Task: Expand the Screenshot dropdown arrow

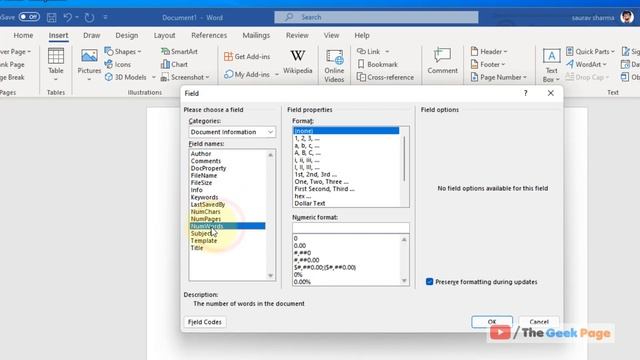Action: click(207, 77)
